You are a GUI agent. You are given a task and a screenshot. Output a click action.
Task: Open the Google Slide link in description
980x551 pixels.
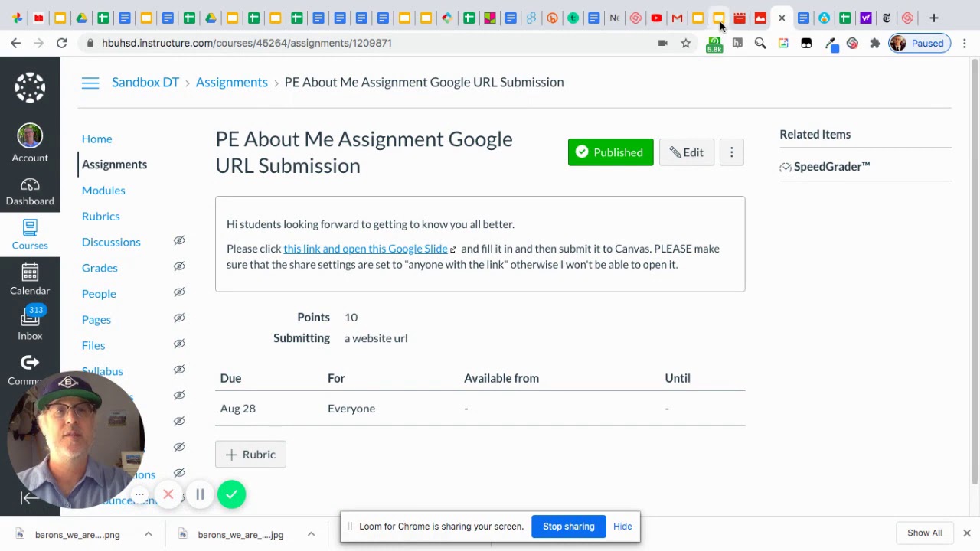coord(365,249)
